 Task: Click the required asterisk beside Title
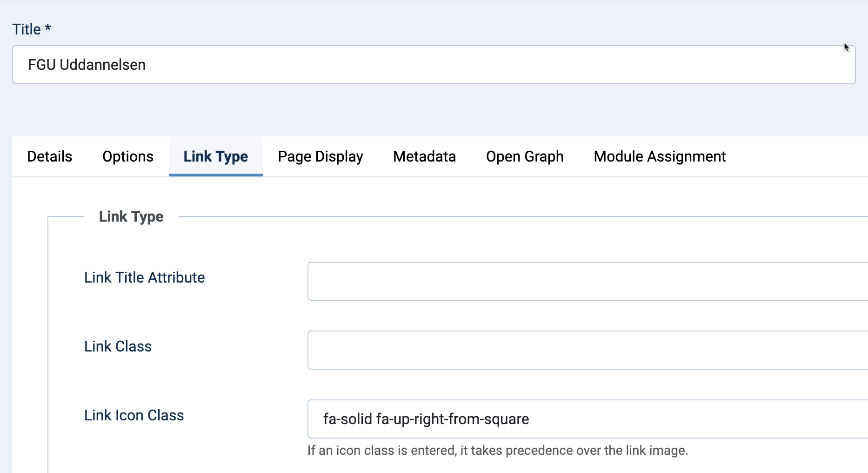tap(47, 29)
